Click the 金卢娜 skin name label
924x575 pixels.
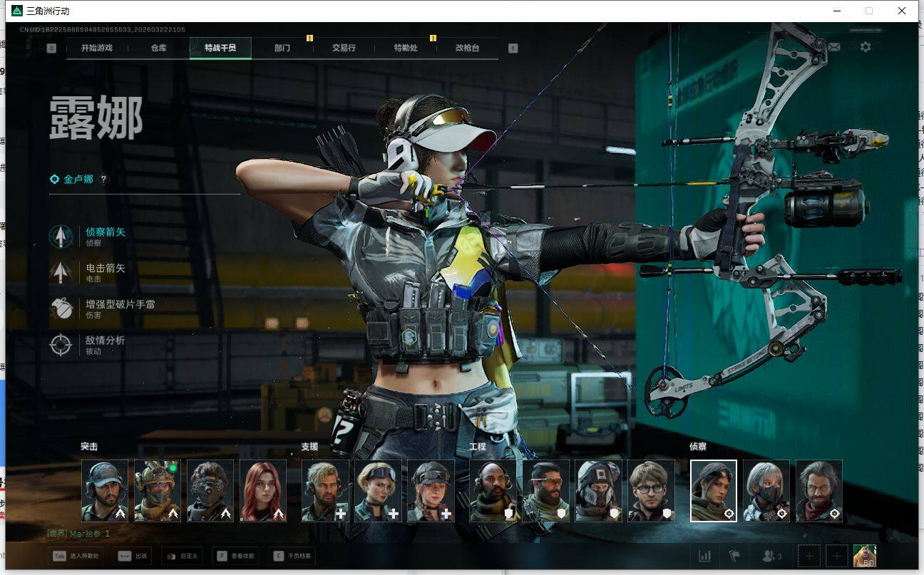coord(78,180)
